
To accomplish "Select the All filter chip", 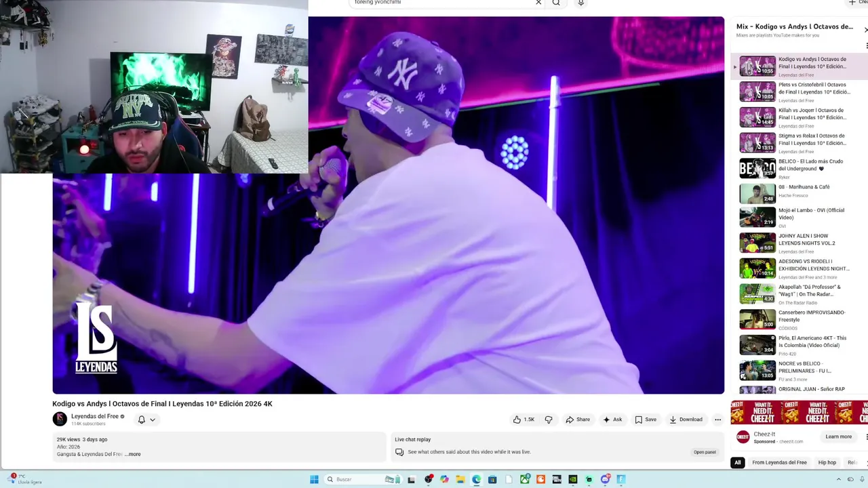I will 737,462.
